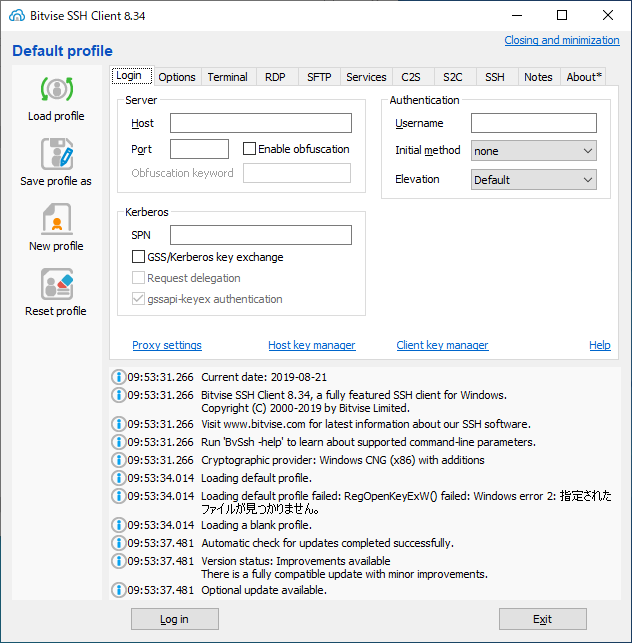Click the Exit button
Image resolution: width=632 pixels, height=643 pixels.
pyautogui.click(x=543, y=619)
